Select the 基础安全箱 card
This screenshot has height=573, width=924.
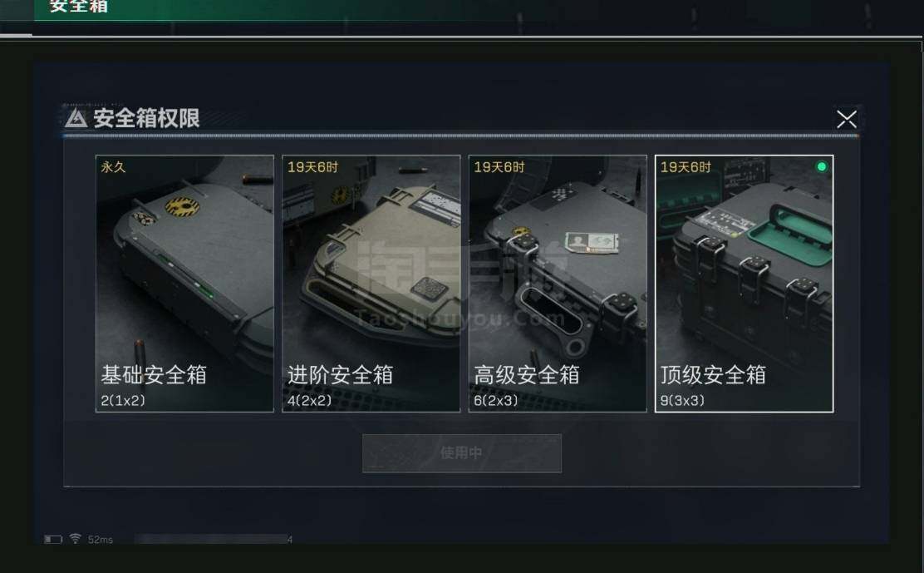click(184, 284)
